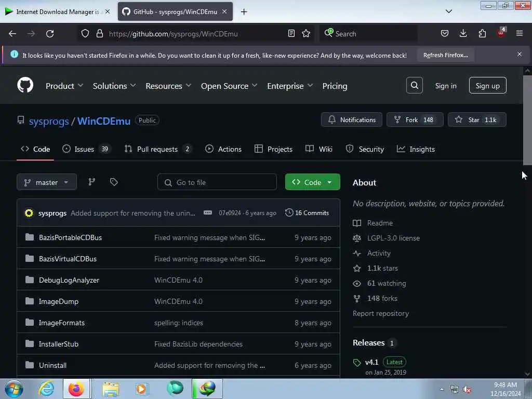
Task: Open the Wiki tab
Action: (x=319, y=149)
